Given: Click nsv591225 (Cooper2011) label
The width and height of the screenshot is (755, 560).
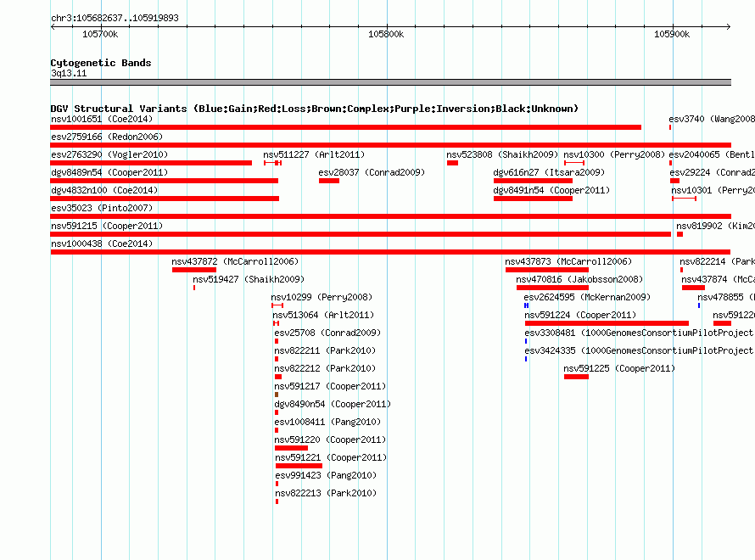Looking at the screenshot, I should click(x=620, y=368).
